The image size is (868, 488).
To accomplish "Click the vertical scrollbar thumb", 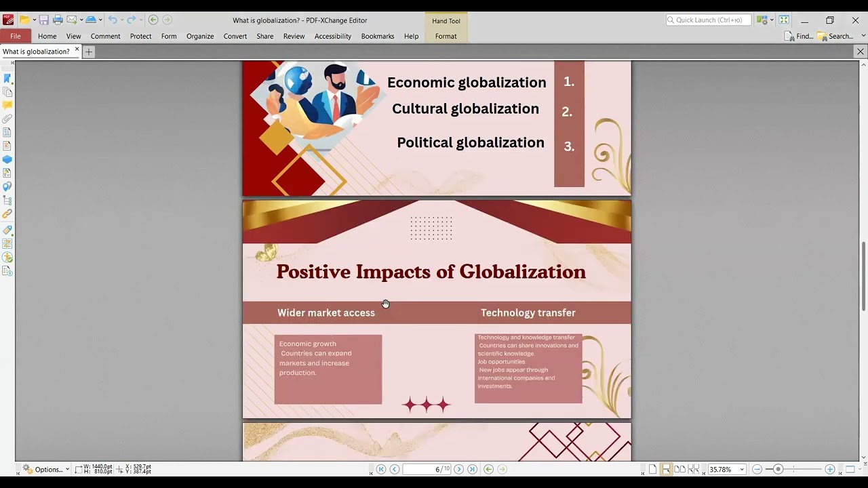I will point(863,275).
